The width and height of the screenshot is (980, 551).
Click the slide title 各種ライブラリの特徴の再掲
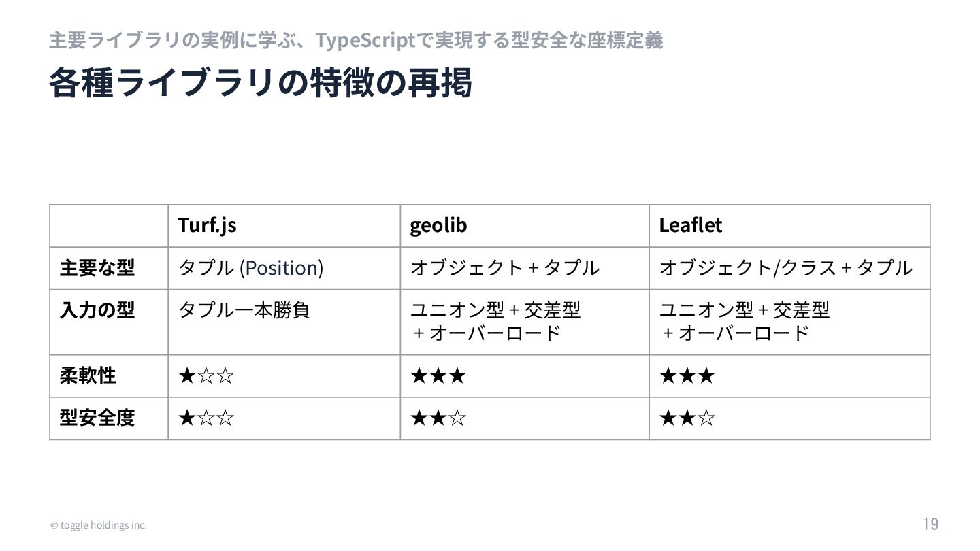coord(261,84)
